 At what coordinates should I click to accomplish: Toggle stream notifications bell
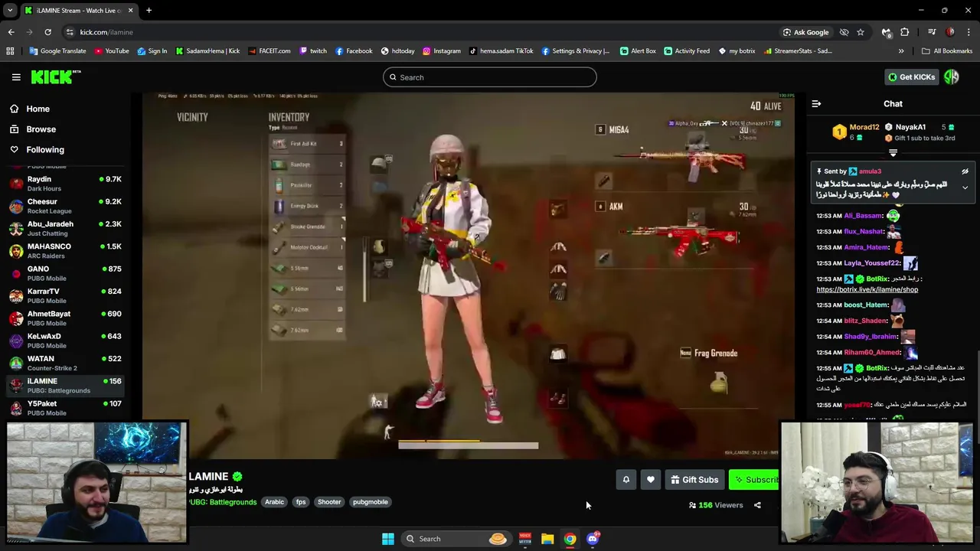pos(626,480)
